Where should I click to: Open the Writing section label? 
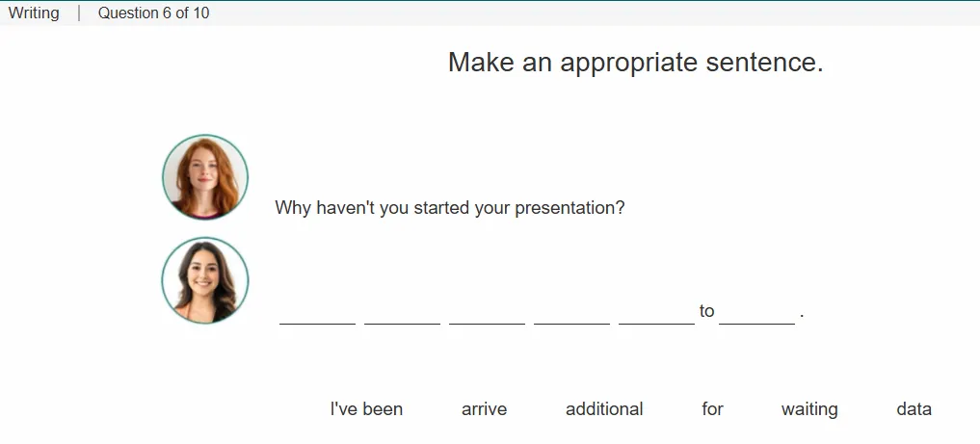click(x=34, y=13)
